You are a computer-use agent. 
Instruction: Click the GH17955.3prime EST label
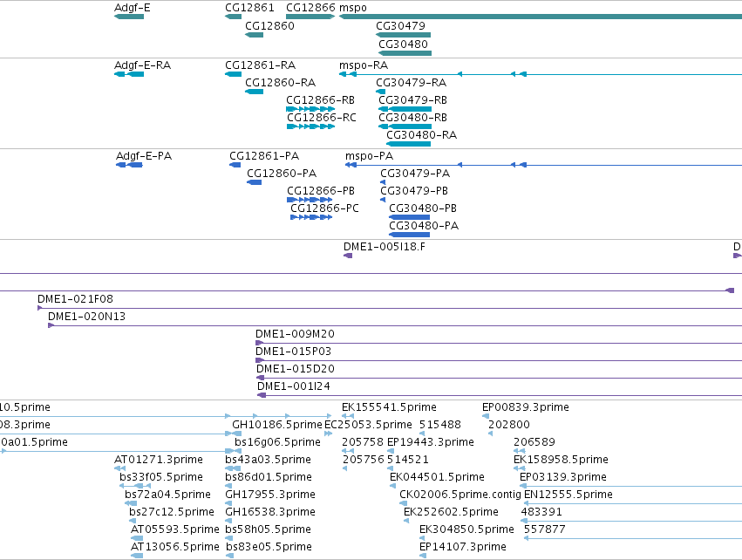tap(270, 495)
